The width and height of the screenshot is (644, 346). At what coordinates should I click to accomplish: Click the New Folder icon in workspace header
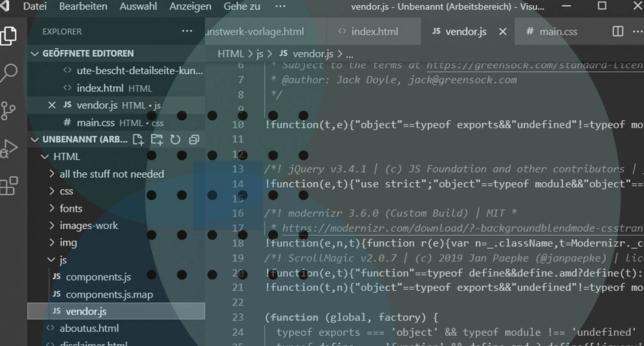157,139
